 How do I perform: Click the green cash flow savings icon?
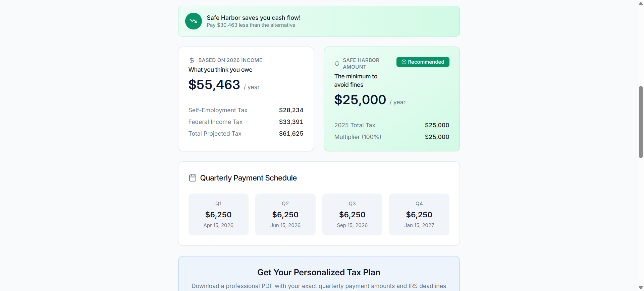[x=193, y=21]
